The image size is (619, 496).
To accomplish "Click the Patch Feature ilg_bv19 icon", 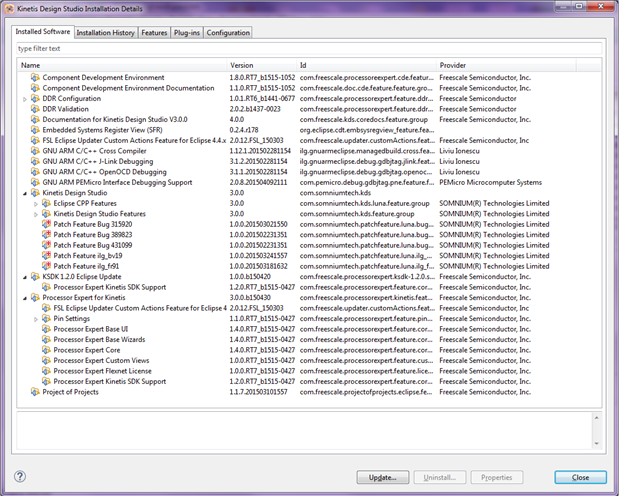I will click(x=46, y=255).
